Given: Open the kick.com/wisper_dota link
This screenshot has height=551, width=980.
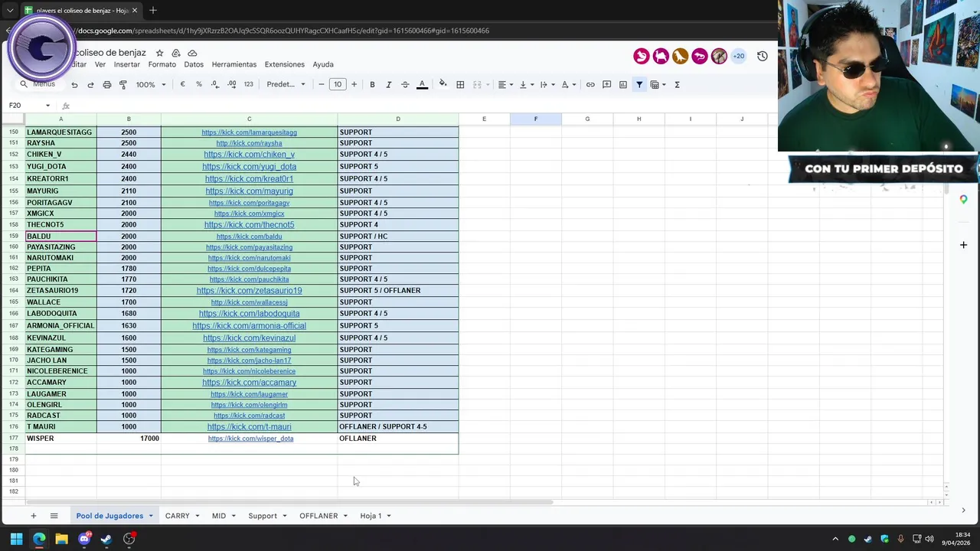Looking at the screenshot, I should click(250, 439).
